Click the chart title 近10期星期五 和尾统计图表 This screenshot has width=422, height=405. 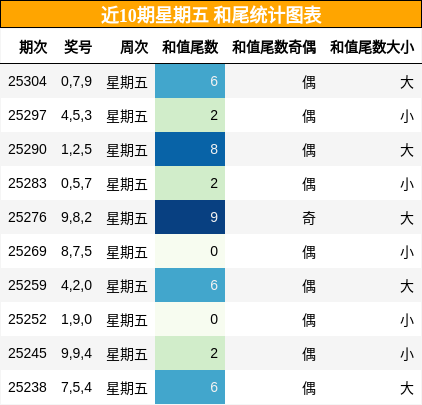pyautogui.click(x=211, y=15)
